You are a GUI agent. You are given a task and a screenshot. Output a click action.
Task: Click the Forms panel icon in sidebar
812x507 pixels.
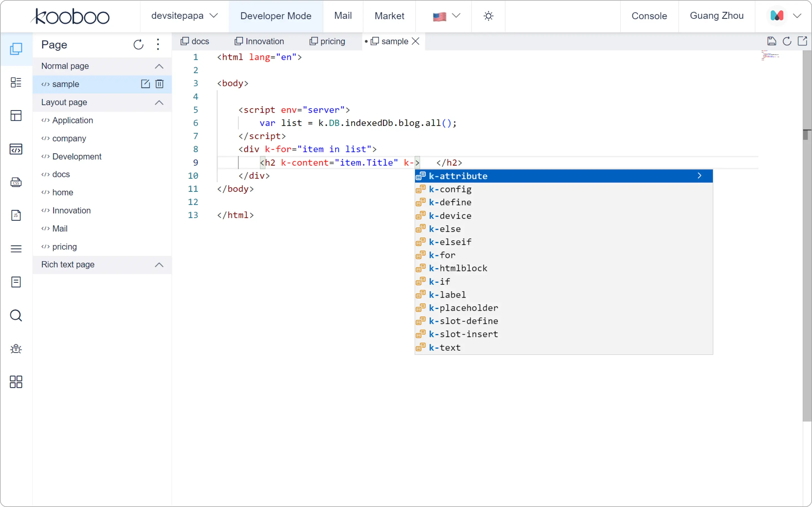(16, 282)
